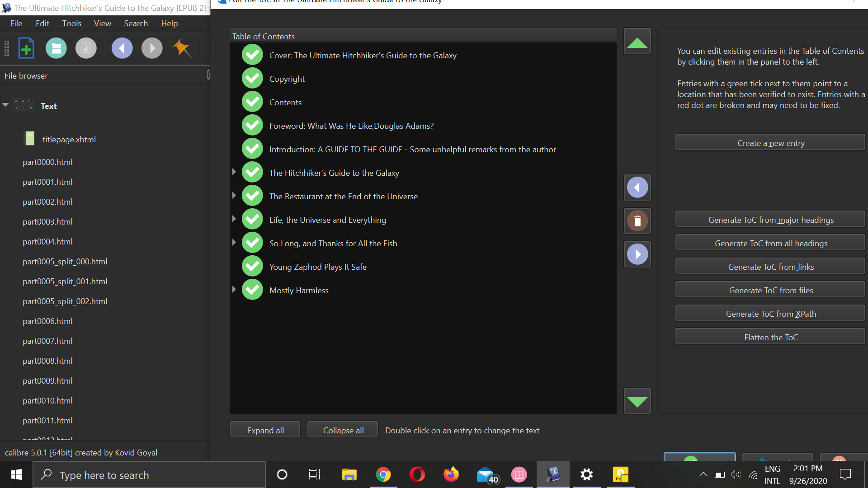Viewport: 868px width, 488px height.
Task: Click the green move entry up arrow
Action: [x=637, y=42]
